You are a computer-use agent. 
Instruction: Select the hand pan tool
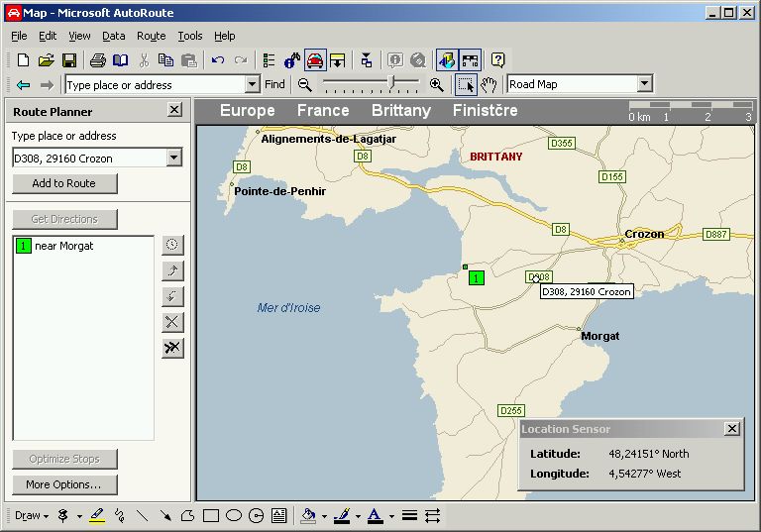coord(489,85)
